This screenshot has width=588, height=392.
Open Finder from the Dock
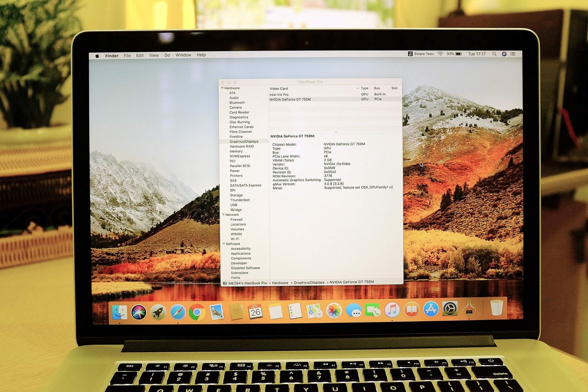click(x=120, y=312)
